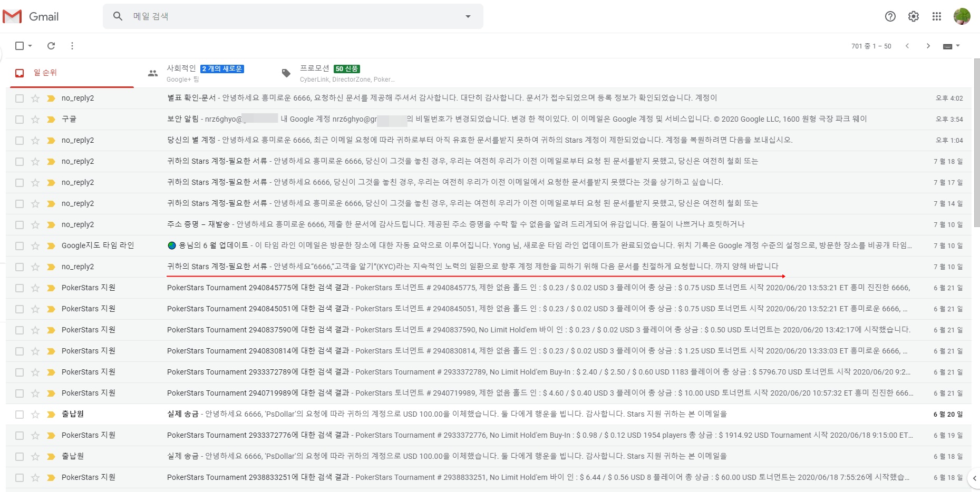Open PokerStars Tournament 2933372776 email
This screenshot has height=492, width=980.
[490, 435]
